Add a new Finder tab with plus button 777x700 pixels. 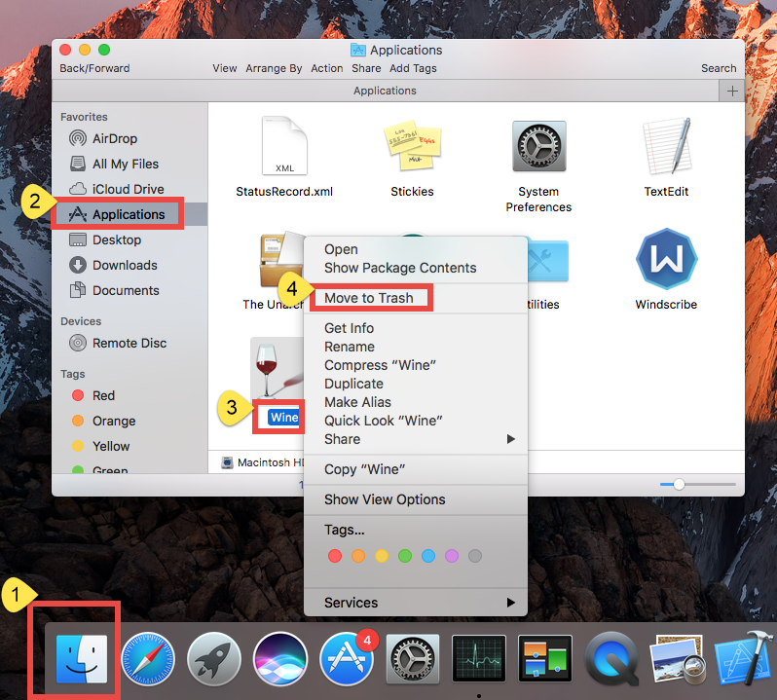pyautogui.click(x=732, y=91)
